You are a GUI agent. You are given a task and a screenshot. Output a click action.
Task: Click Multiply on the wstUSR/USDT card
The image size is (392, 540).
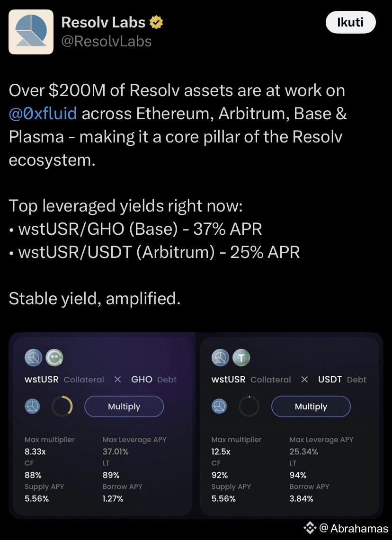coord(311,407)
